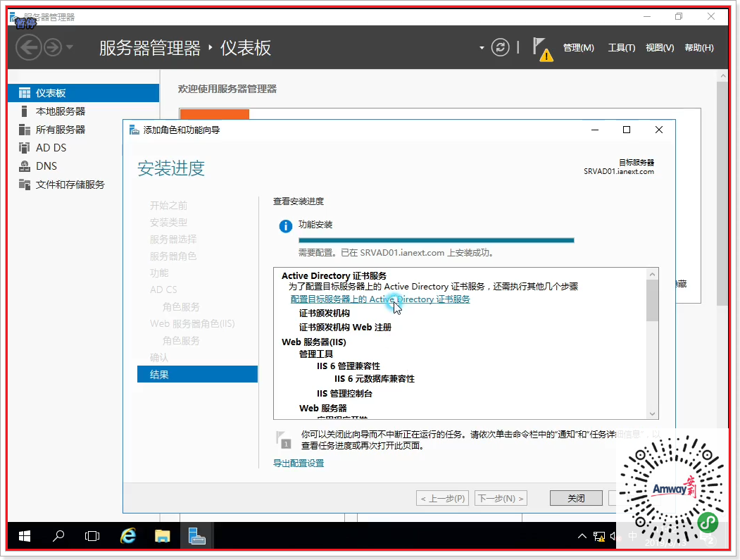
Task: Go back using the Server Manager back arrow
Action: 29,48
